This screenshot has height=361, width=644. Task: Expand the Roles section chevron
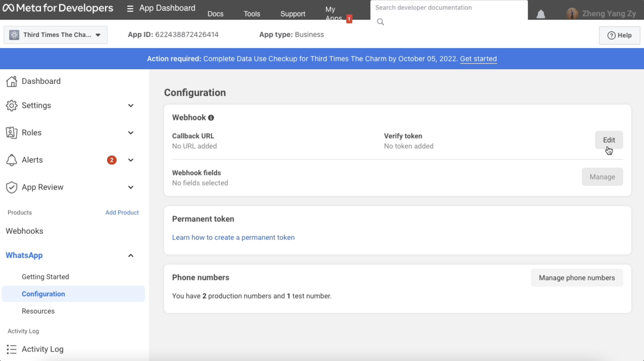(x=130, y=133)
